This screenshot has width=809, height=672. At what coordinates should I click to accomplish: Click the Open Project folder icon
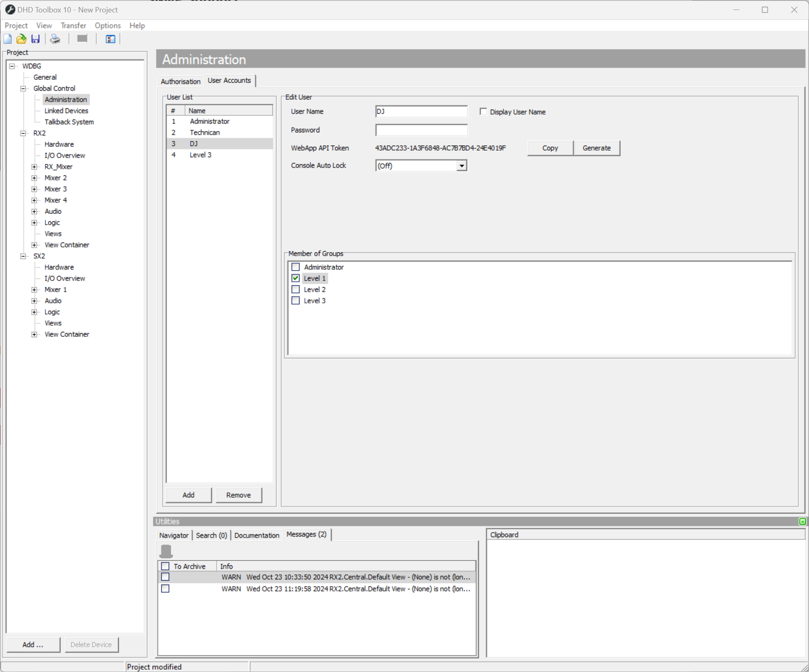coord(21,39)
